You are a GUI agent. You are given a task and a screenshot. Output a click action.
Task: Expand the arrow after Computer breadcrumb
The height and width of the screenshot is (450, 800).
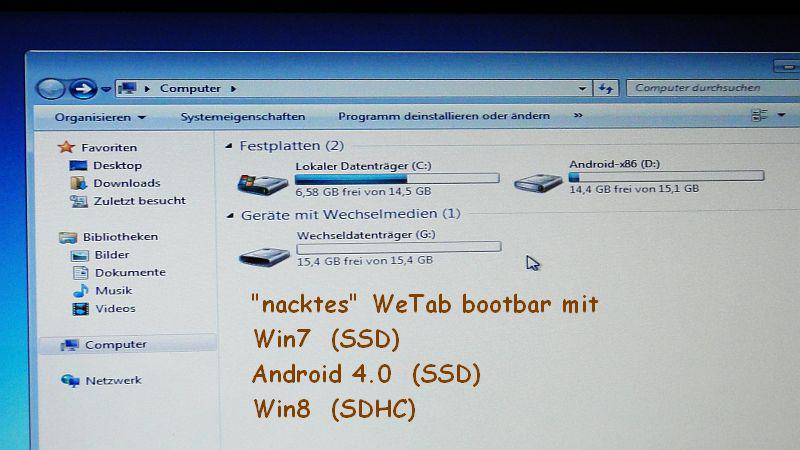233,88
